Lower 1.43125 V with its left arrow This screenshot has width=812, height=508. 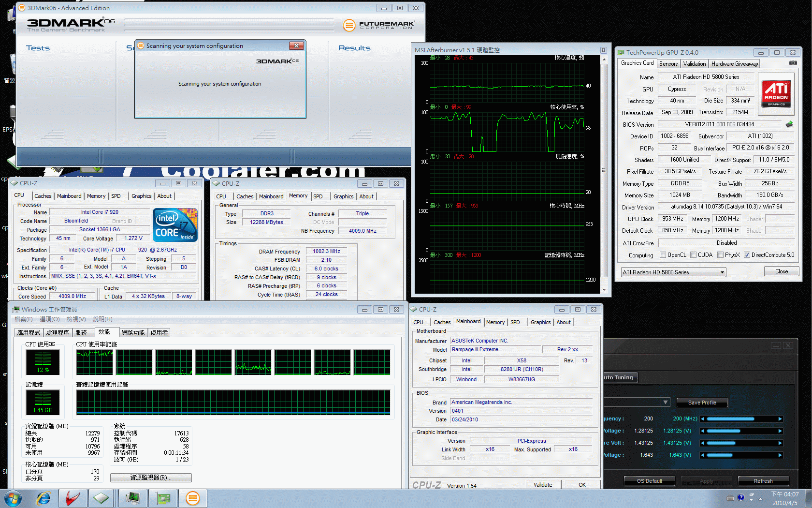[x=702, y=443]
